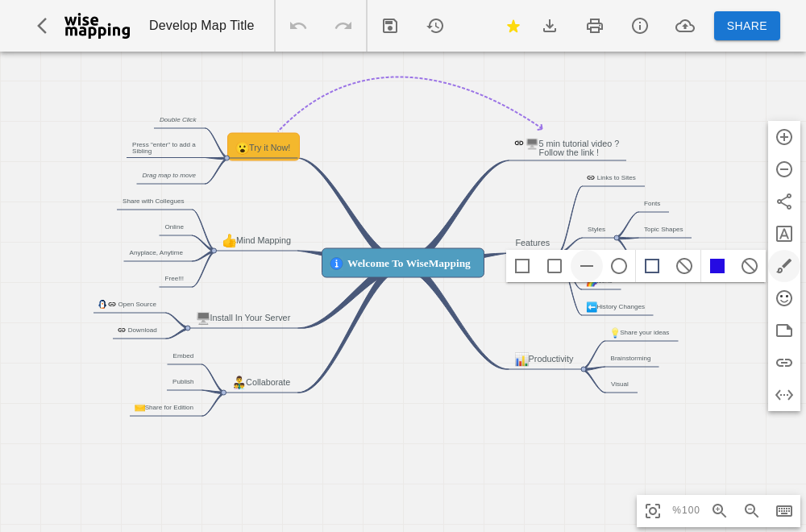The width and height of the screenshot is (806, 532).
Task: Open the connection style tool (share-shaped icon)
Action: click(784, 202)
